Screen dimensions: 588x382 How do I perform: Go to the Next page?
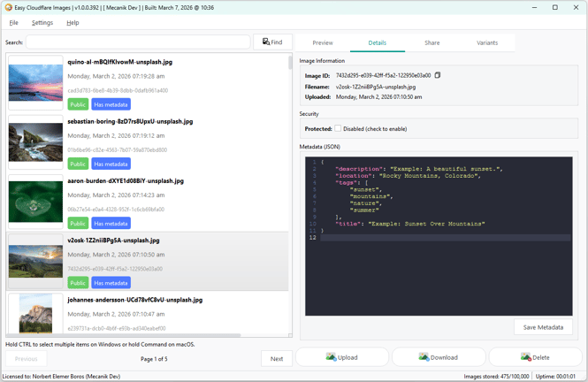(x=277, y=359)
